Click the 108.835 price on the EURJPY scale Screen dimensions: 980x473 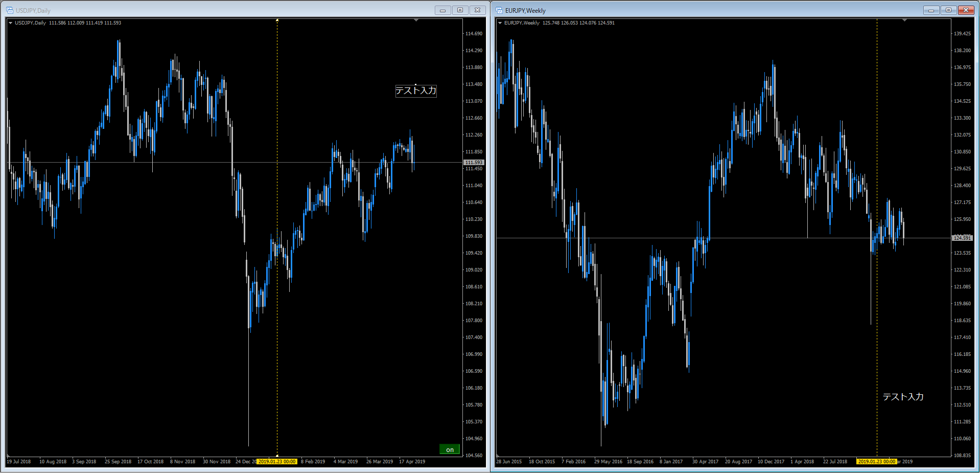click(962, 456)
